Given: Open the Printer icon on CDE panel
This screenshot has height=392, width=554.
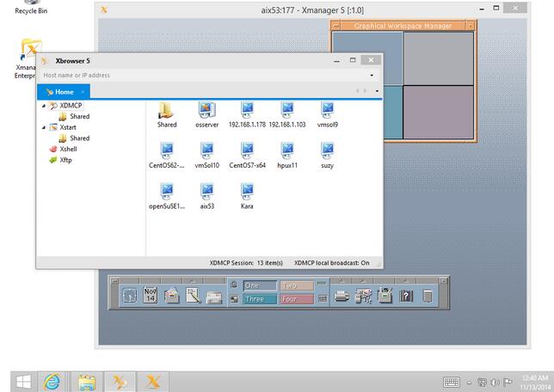Looking at the screenshot, I should click(x=342, y=296).
